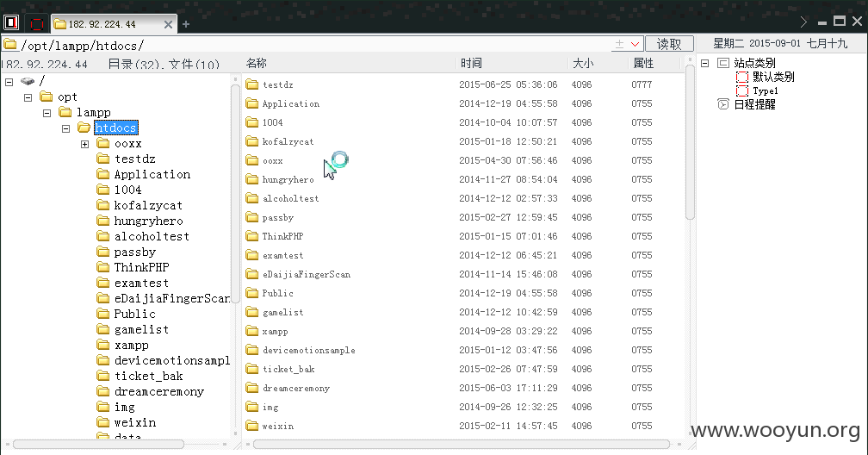Sort by 时间 column header
Image resolution: width=868 pixels, height=455 pixels.
(471, 63)
